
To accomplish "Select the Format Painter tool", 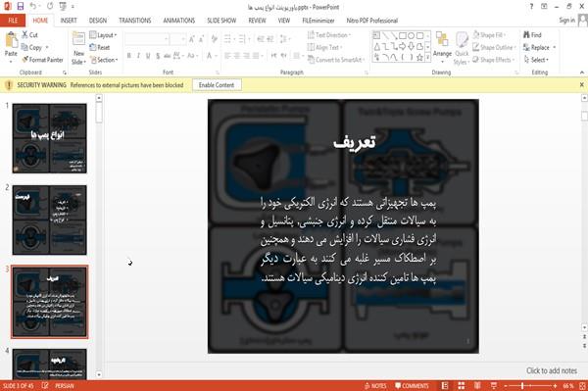I will click(42, 60).
